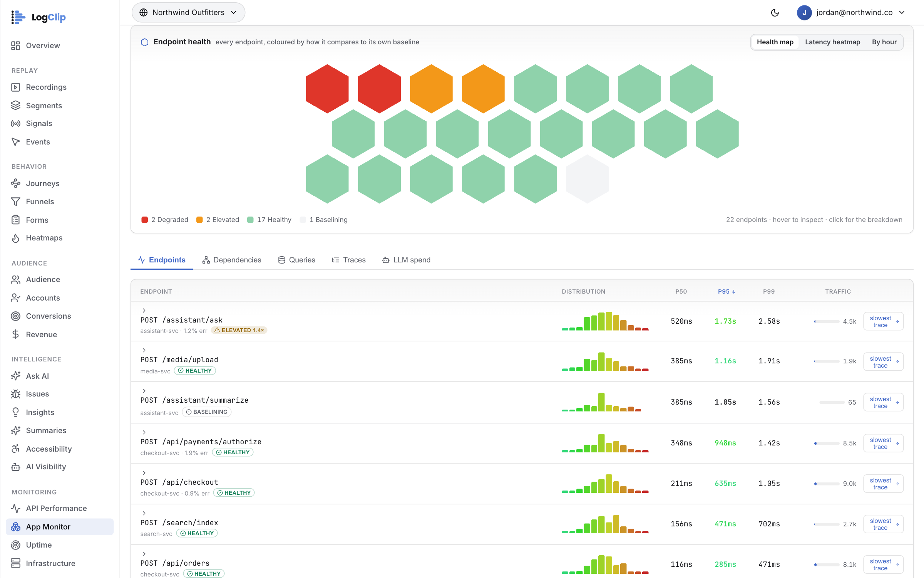
Task: Open the jordan@northwind.co account menu
Action: point(850,12)
